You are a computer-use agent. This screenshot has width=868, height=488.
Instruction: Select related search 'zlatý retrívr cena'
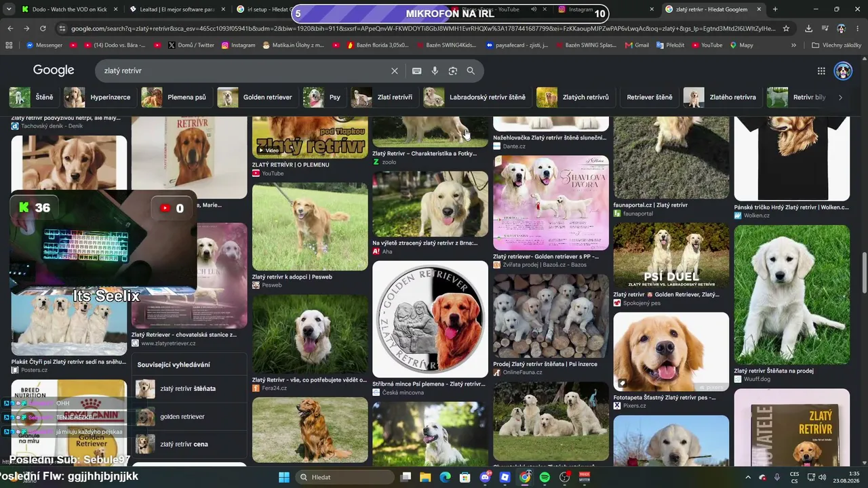tap(190, 444)
